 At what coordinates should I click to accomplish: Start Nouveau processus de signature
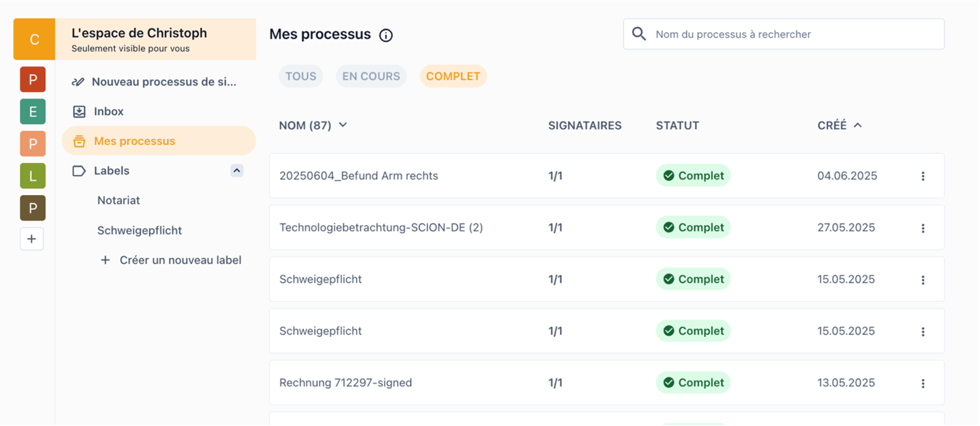click(164, 82)
